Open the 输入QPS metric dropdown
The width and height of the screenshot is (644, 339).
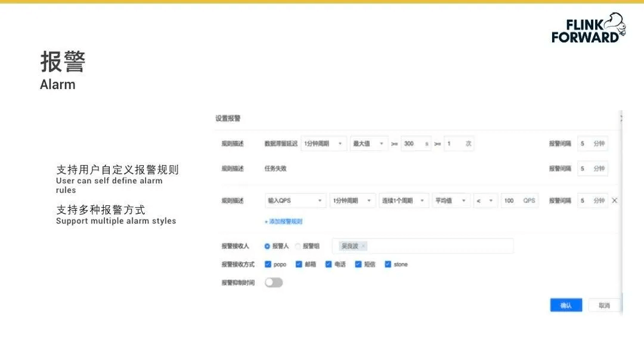pyautogui.click(x=295, y=201)
